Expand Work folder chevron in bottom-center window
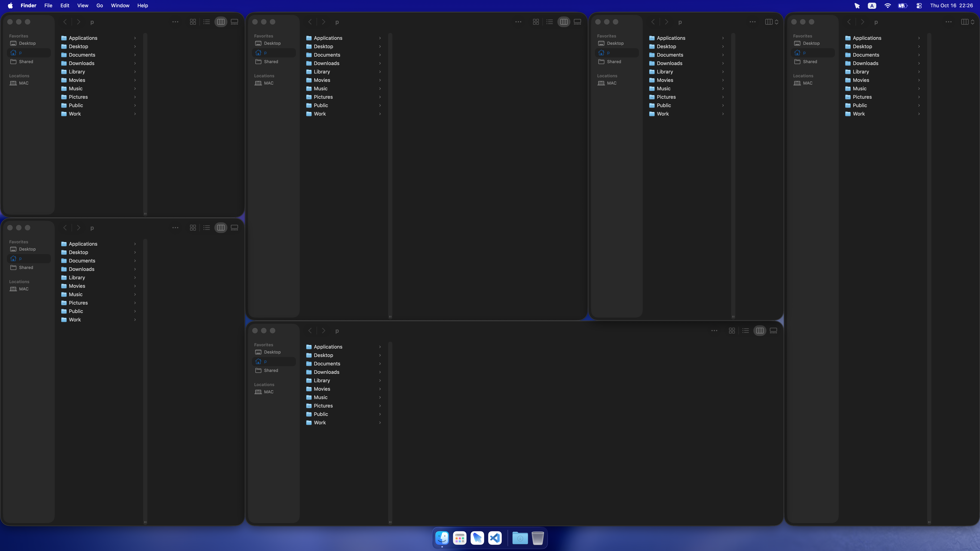The height and width of the screenshot is (551, 980). click(x=380, y=423)
